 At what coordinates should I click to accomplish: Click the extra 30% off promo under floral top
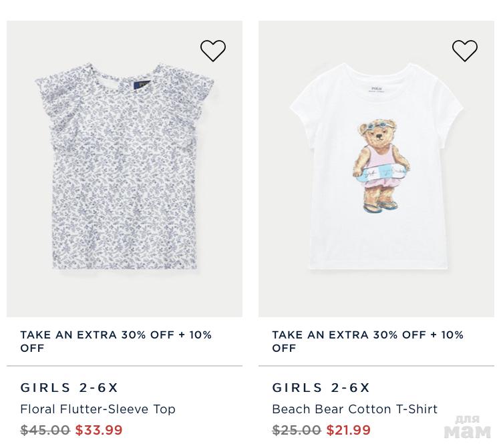tap(116, 341)
